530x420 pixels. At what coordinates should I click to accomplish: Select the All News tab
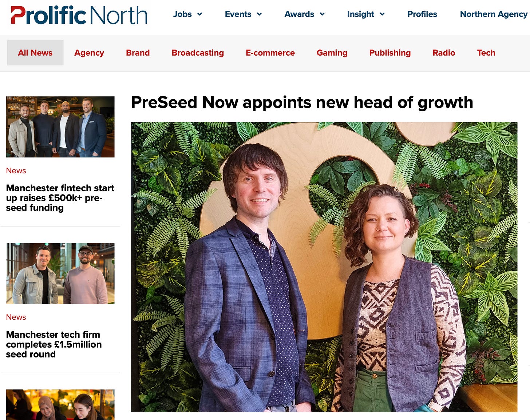35,53
